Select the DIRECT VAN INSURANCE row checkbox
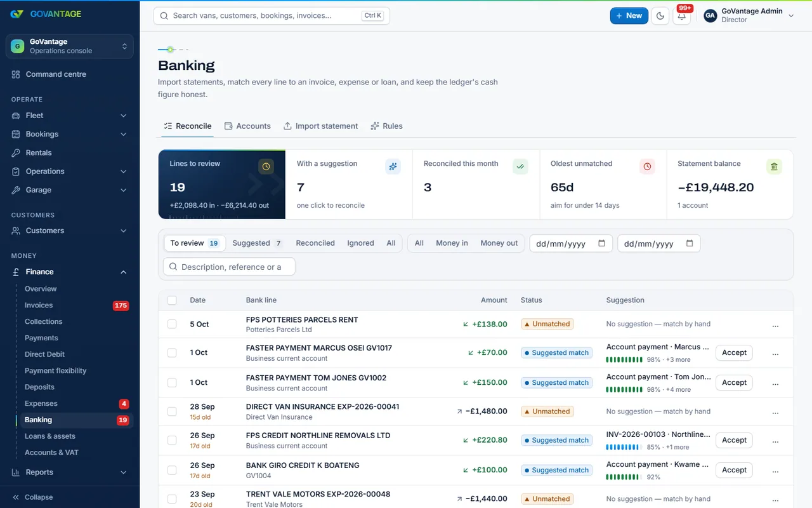812x508 pixels. pyautogui.click(x=172, y=411)
